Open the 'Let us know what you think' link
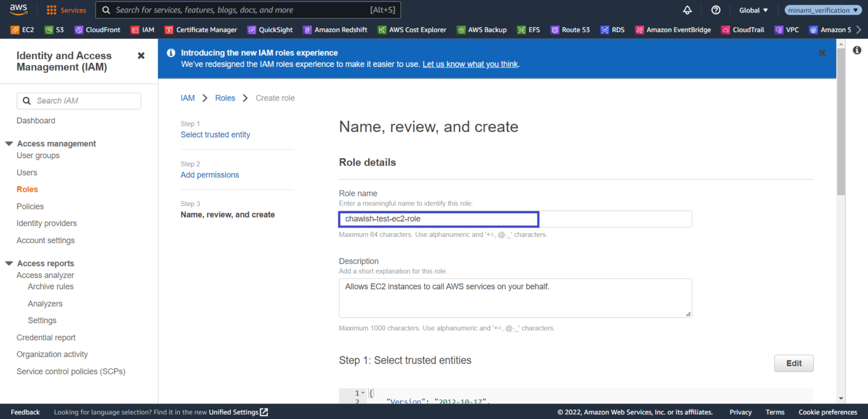 click(x=470, y=64)
